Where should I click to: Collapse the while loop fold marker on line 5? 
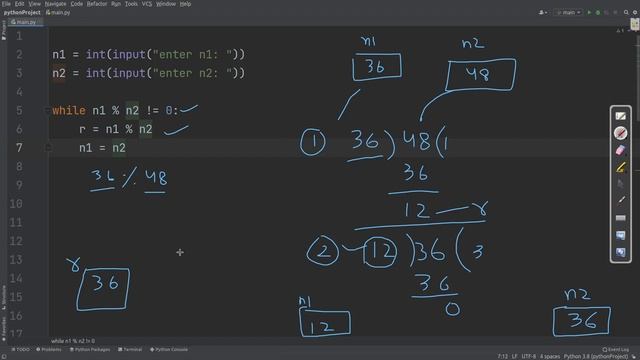pyautogui.click(x=47, y=111)
